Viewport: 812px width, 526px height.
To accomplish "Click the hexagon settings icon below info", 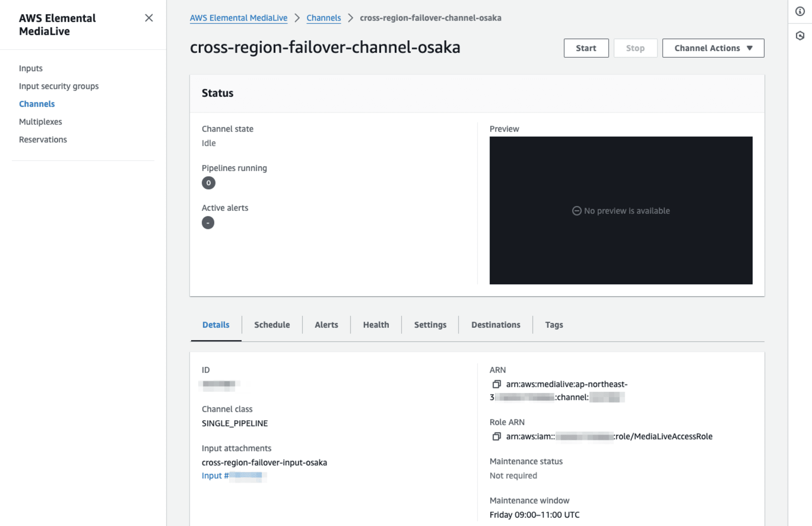I will coord(800,36).
